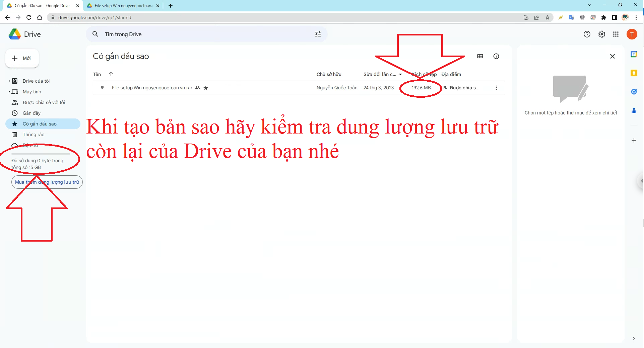Click the storage usage bar

[x=41, y=154]
